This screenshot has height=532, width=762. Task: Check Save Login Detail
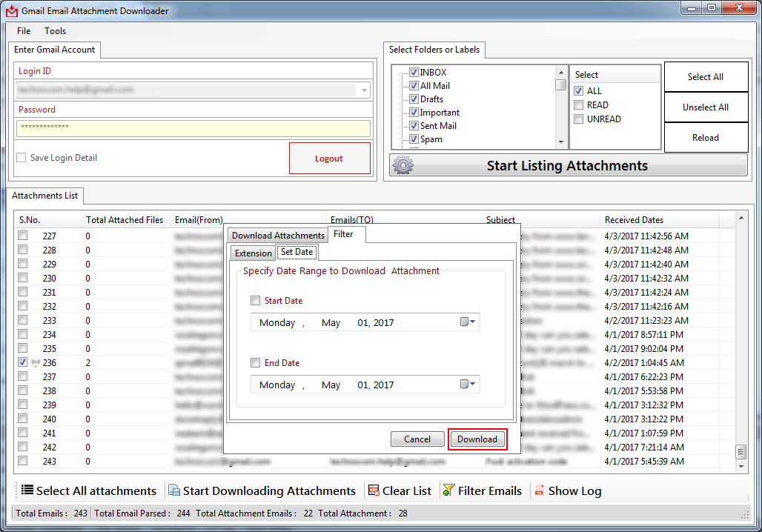click(21, 157)
